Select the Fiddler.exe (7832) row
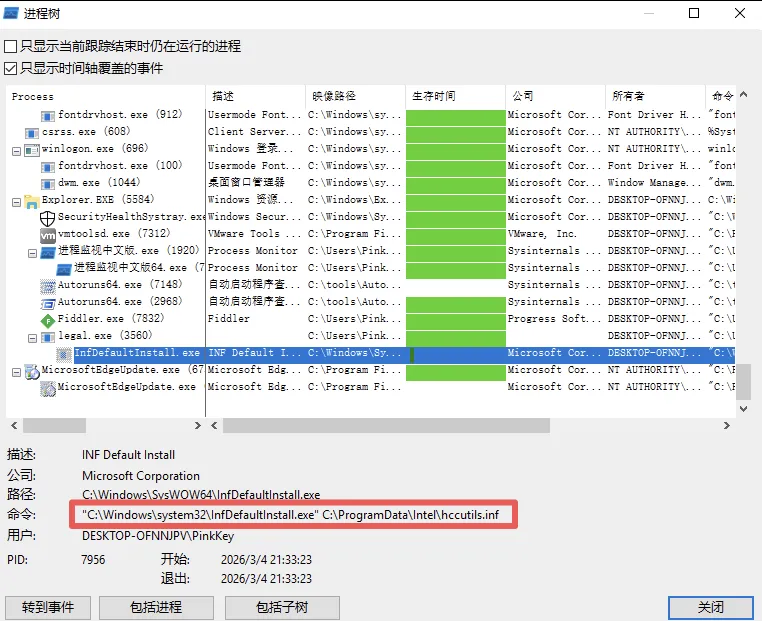Image resolution: width=762 pixels, height=621 pixels. 111,319
